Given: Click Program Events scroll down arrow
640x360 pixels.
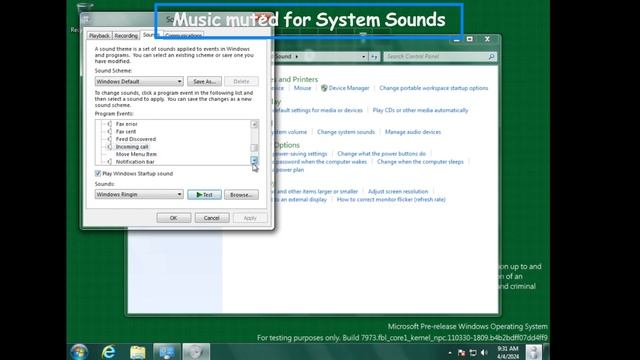Looking at the screenshot, I should pos(254,160).
